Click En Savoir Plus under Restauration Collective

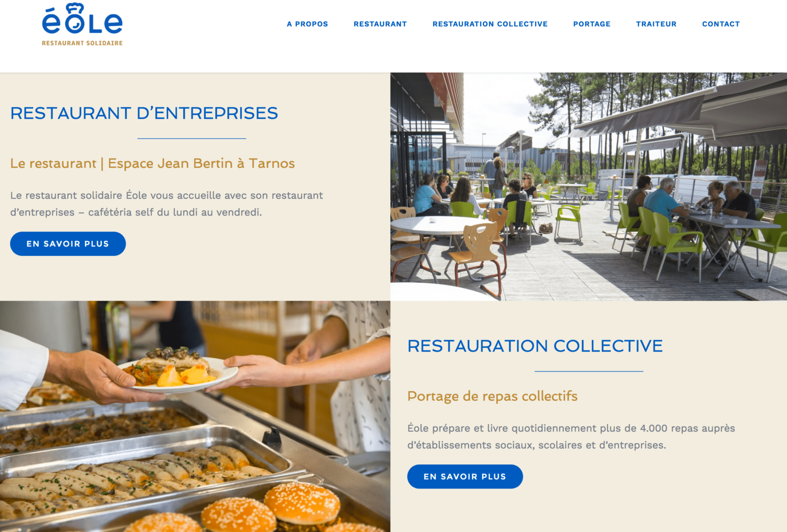[x=465, y=476]
